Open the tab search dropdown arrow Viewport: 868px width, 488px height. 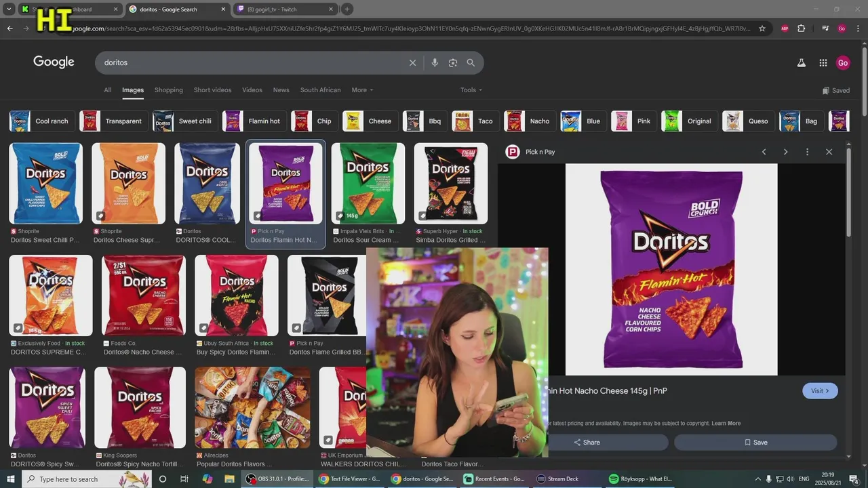tap(9, 9)
